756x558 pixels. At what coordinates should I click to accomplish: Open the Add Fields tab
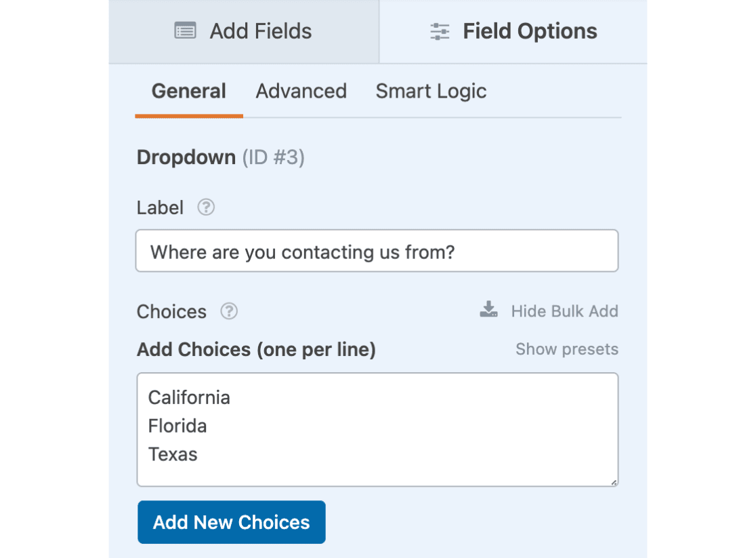pos(244,31)
